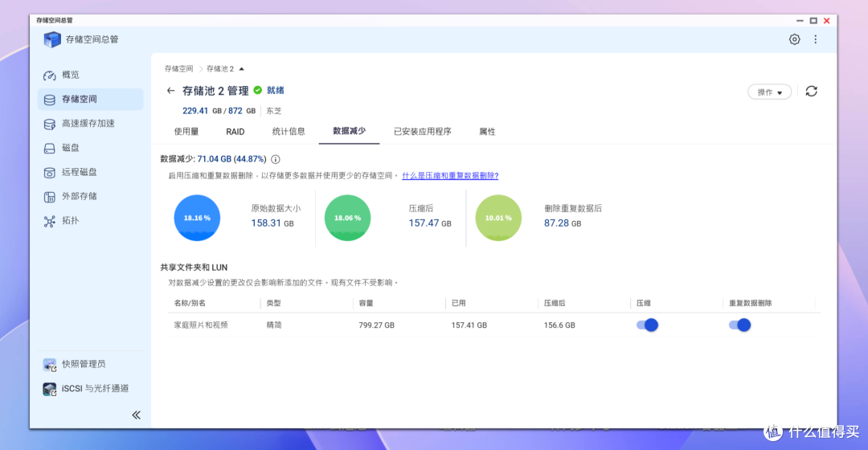Toggle 压缩 for 家庭照片和视频
This screenshot has height=450, width=868.
tap(647, 325)
